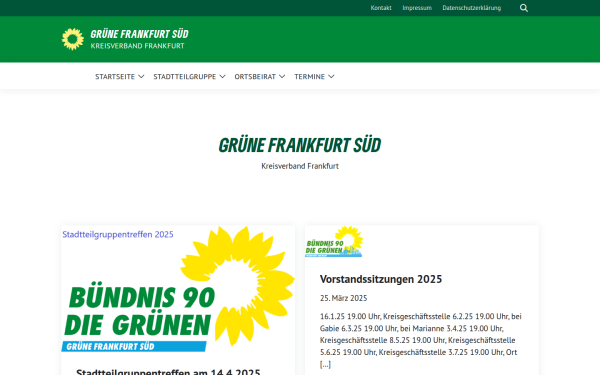Expand the Termine chevron
Image resolution: width=600 pixels, height=375 pixels.
coord(331,77)
